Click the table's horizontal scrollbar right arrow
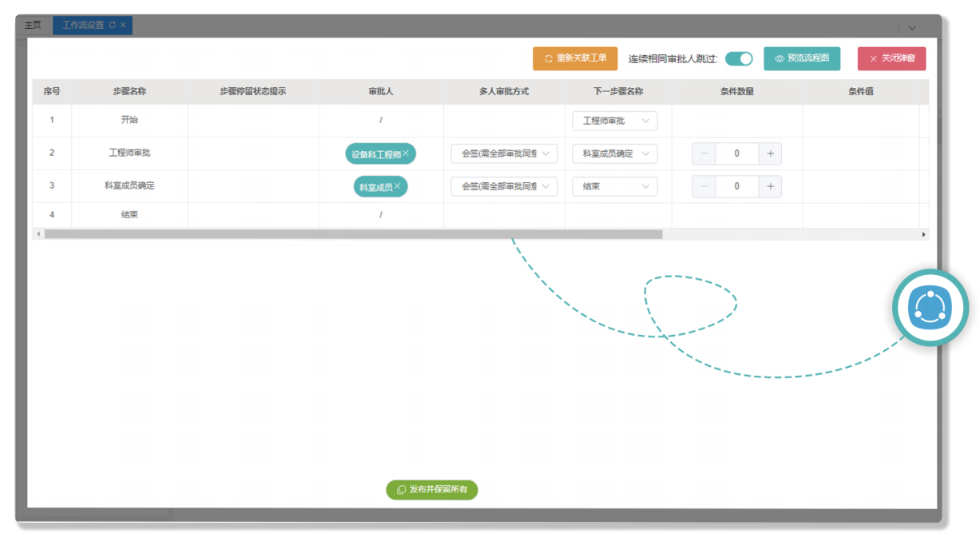980x546 pixels. [x=923, y=234]
